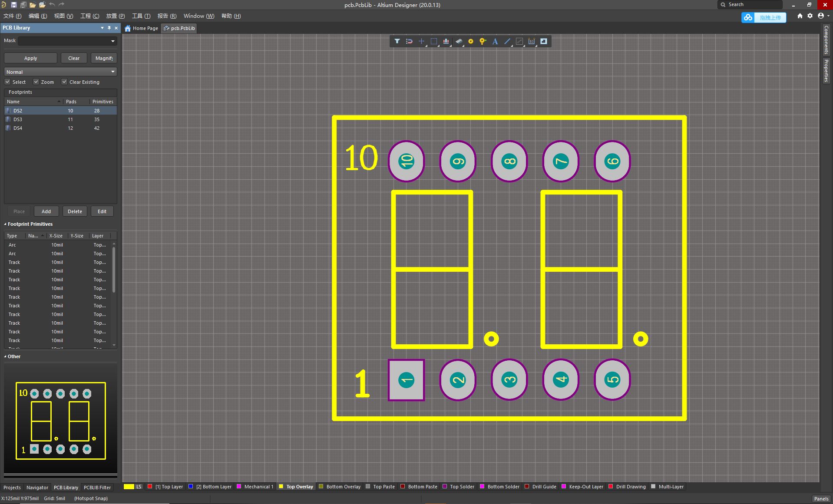833x504 pixels.
Task: Switch to the Multi-Layer tab
Action: [x=668, y=487]
